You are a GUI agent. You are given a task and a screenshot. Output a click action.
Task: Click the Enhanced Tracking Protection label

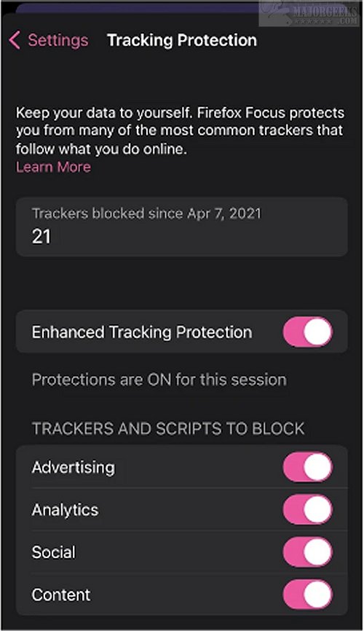click(x=142, y=332)
